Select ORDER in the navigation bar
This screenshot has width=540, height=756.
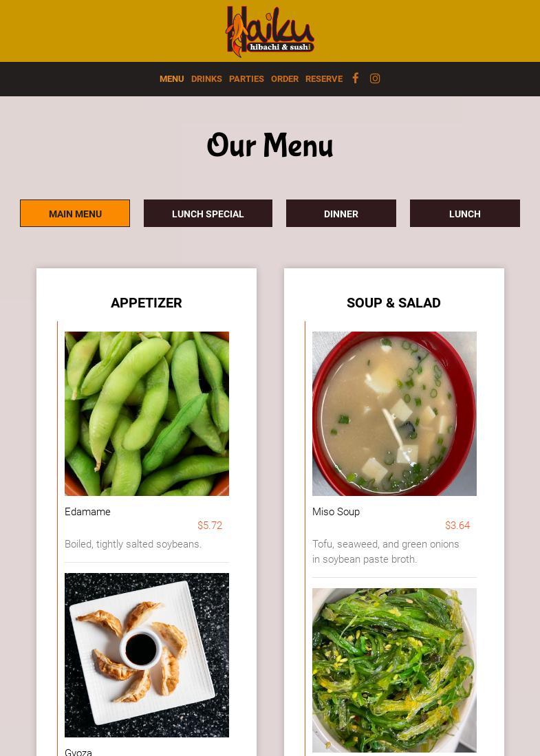point(285,78)
